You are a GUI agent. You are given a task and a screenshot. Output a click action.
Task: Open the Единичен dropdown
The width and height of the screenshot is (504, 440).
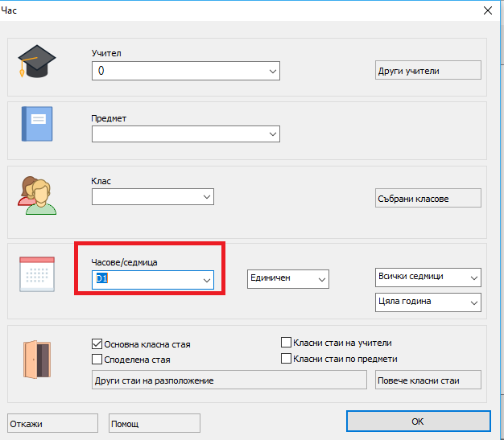[x=322, y=278]
